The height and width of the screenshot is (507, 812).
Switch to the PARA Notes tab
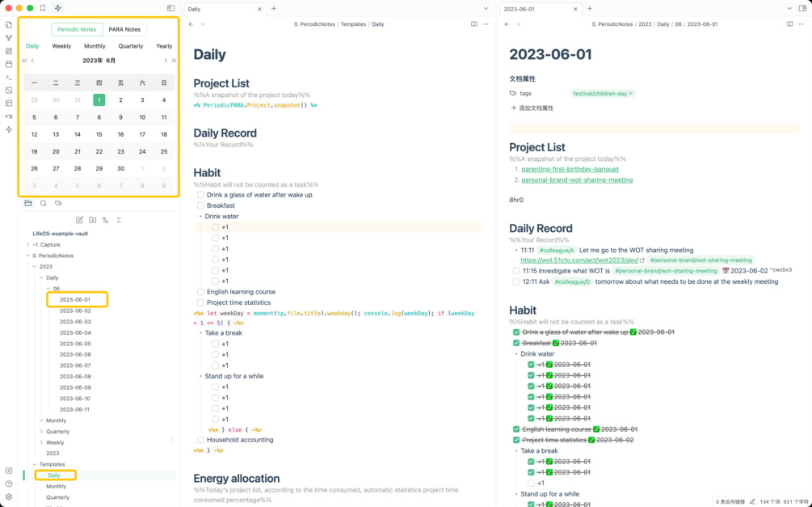tap(124, 30)
